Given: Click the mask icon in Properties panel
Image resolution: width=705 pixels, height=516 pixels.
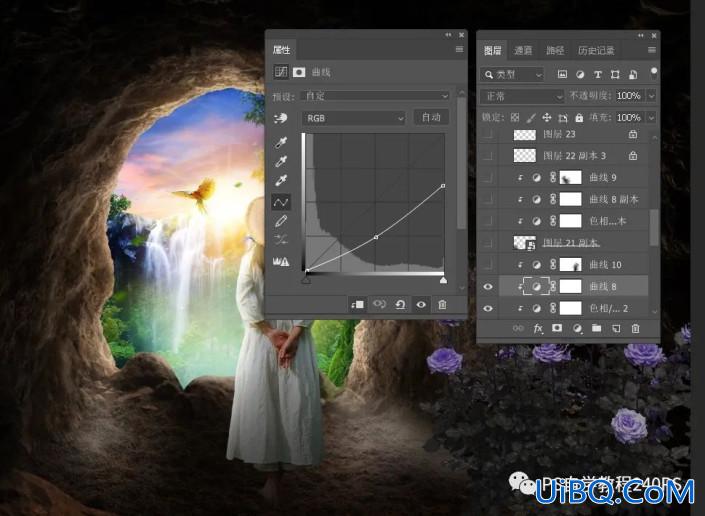Looking at the screenshot, I should [x=299, y=72].
